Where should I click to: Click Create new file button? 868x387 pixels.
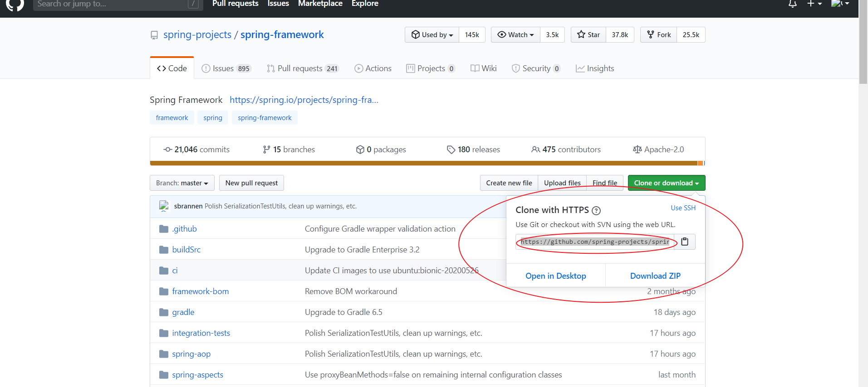[x=509, y=183]
